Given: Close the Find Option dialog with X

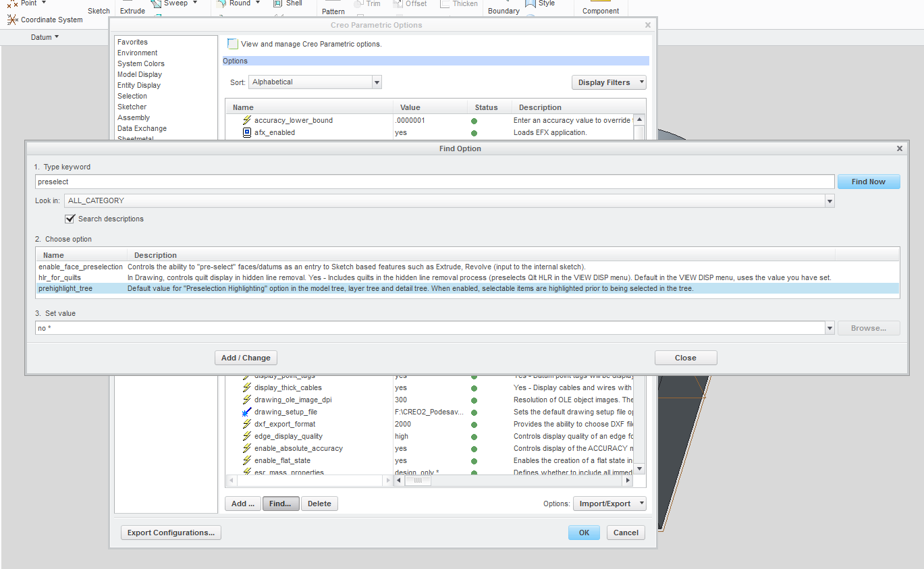Looking at the screenshot, I should tap(899, 148).
